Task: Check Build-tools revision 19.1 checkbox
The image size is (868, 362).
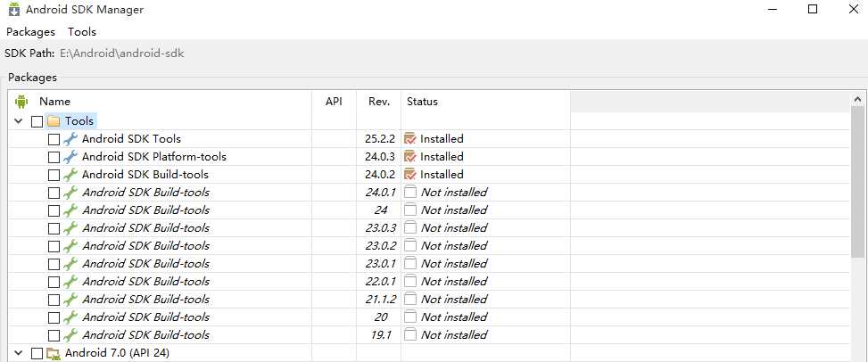Action: (54, 335)
